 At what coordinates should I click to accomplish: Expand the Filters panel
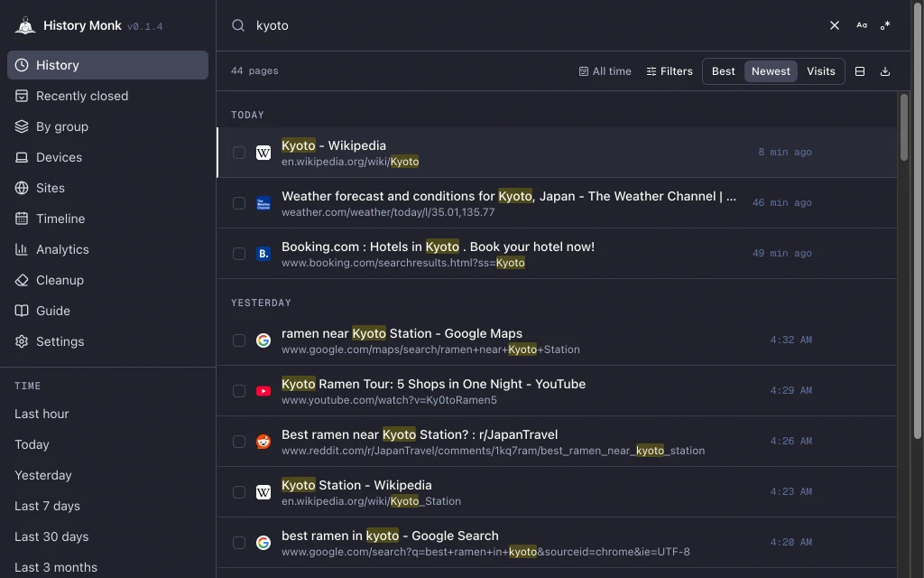(x=670, y=71)
